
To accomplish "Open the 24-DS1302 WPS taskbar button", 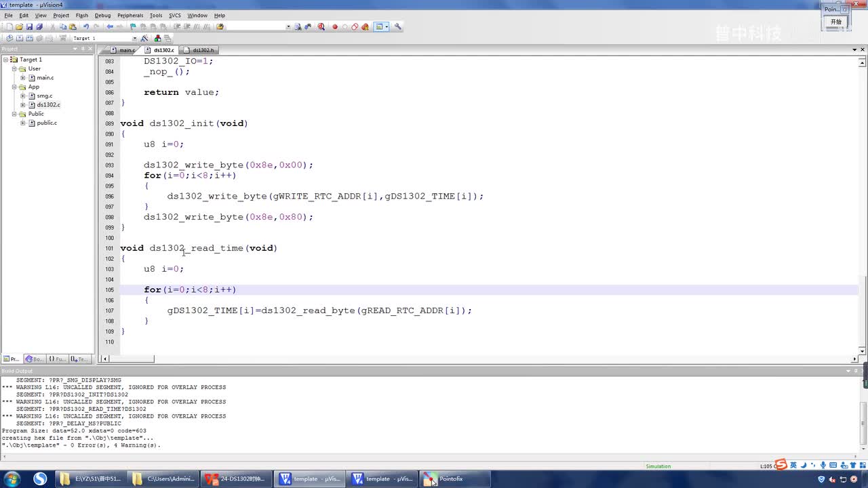I will pos(238,479).
